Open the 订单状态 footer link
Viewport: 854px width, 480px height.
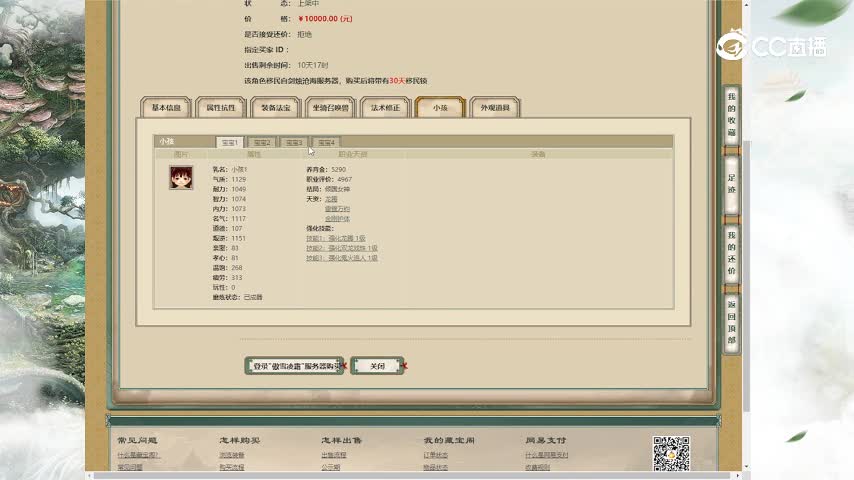(x=436, y=455)
